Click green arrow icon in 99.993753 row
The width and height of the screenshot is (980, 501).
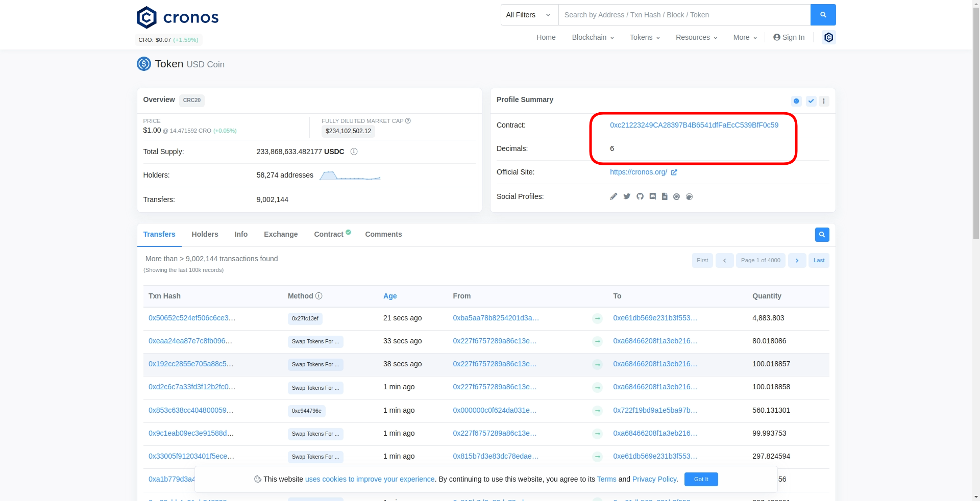597,434
